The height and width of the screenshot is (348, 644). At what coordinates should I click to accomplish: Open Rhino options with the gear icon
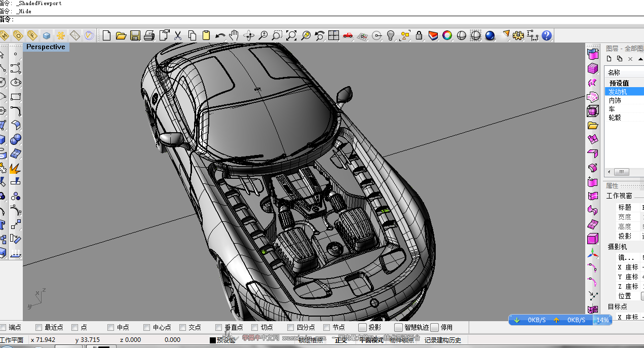(518, 35)
